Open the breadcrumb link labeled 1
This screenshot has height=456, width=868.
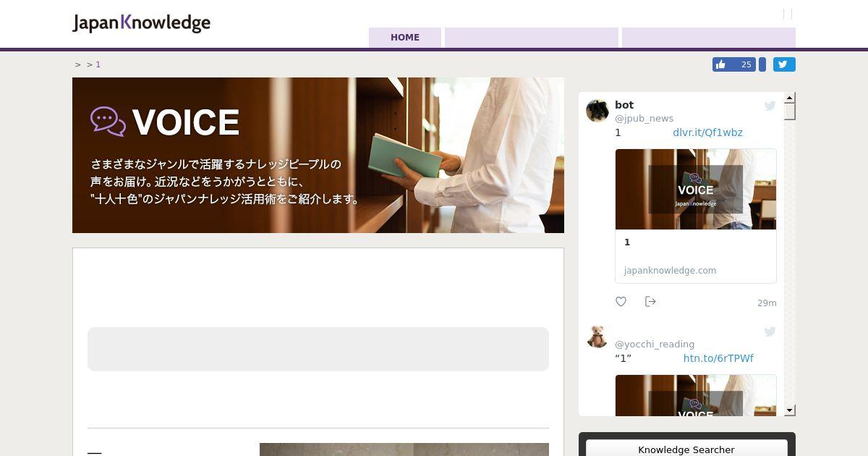point(98,64)
